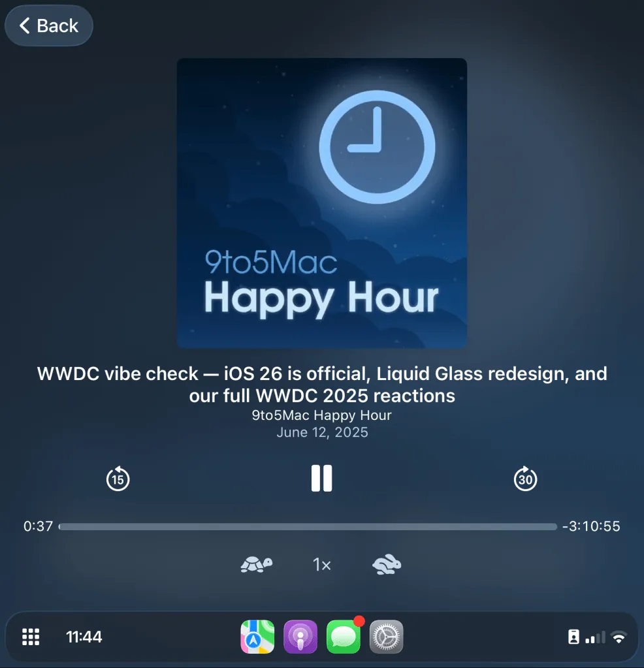Tap the 9to5Mac Happy Hour artwork
Screen dimensions: 644x668
point(321,203)
